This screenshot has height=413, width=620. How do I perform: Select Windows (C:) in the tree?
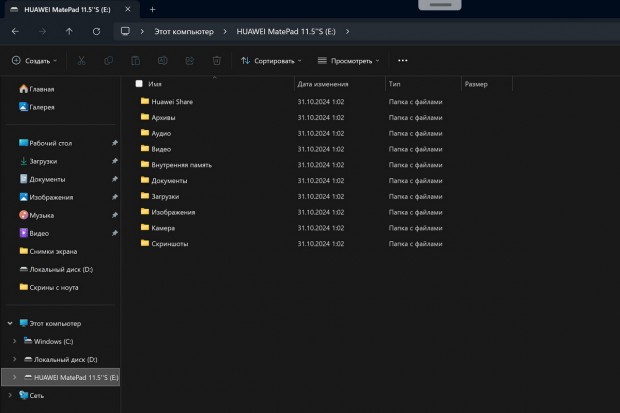point(49,341)
